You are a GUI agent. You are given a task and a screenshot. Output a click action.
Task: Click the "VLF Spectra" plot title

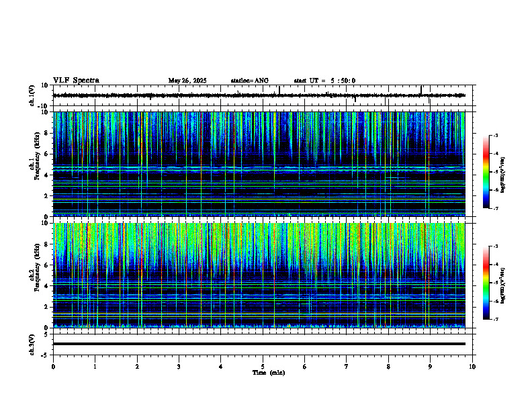point(76,81)
